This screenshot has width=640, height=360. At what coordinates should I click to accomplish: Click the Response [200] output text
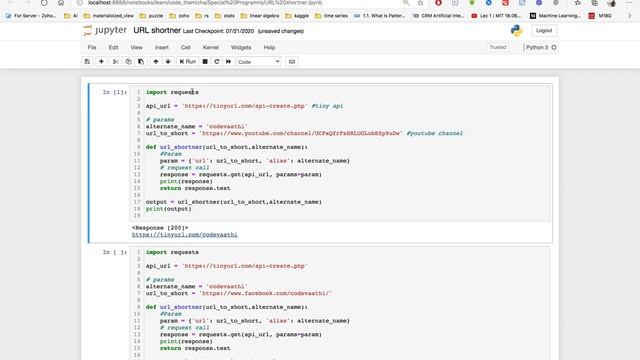[160, 228]
